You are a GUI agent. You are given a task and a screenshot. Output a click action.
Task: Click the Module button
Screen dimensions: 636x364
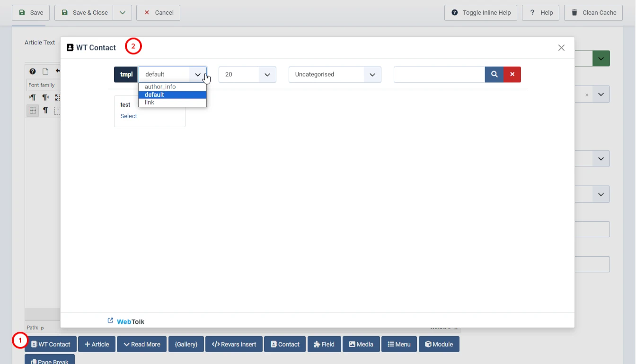[x=439, y=344]
